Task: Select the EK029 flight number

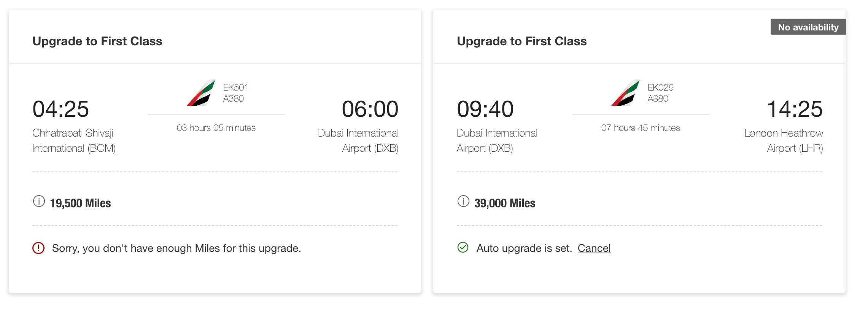Action: tap(660, 87)
